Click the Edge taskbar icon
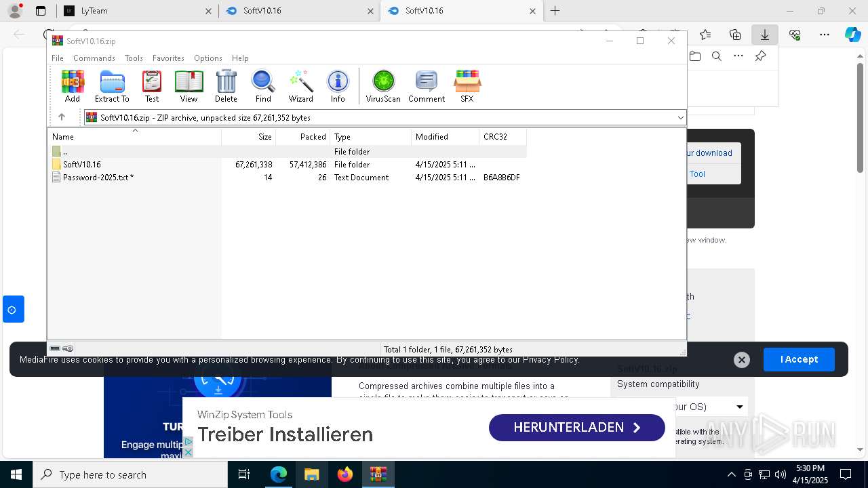 click(279, 474)
